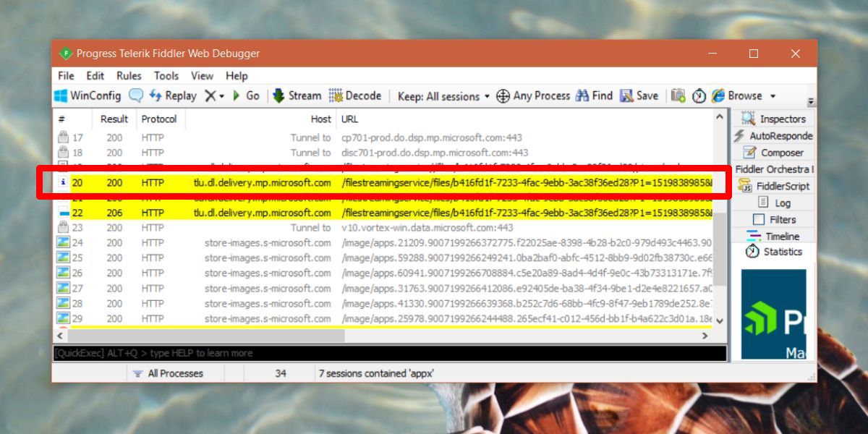The image size is (868, 434).
Task: Click the image icon of session 28
Action: [63, 304]
